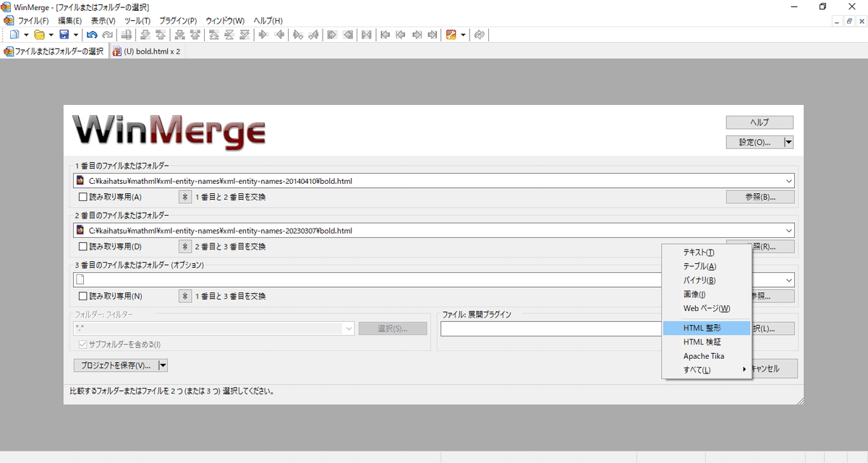Select Apache Tika in the popup menu
Viewport: 868px width, 463px height.
pyautogui.click(x=707, y=356)
